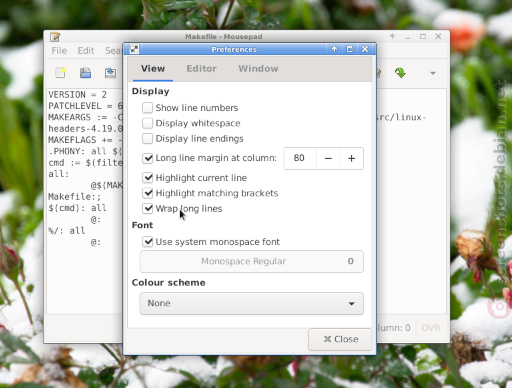Decrease long line margin column with minus
Screen dimensions: 512x388
pyautogui.click(x=328, y=158)
